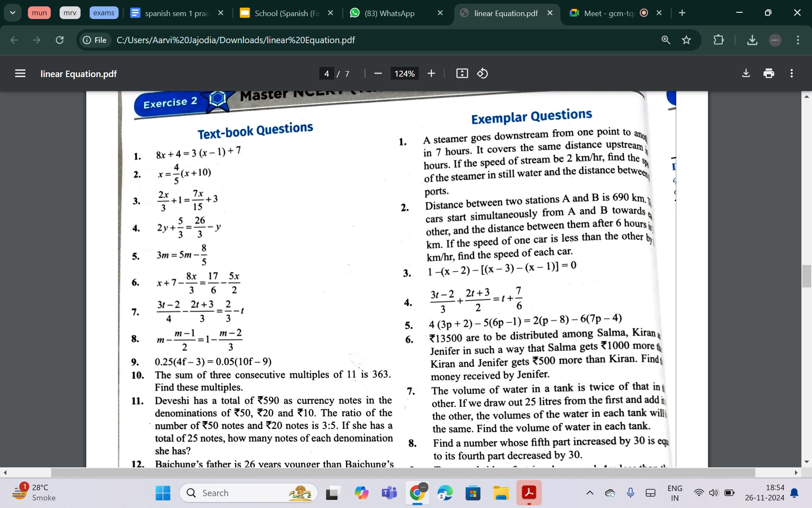Click the 'Text-book Questions' heading
The width and height of the screenshot is (812, 508).
[x=255, y=130]
